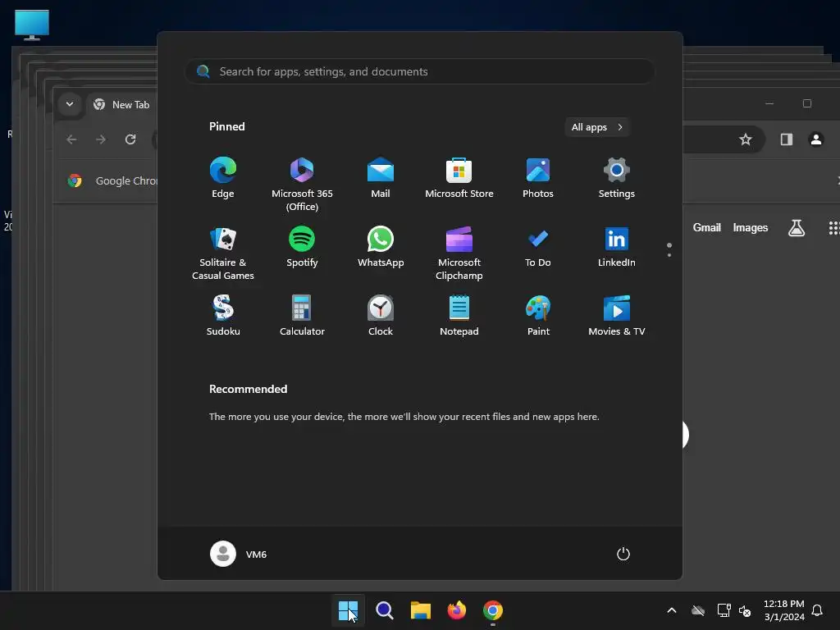The image size is (840, 630).
Task: Show All apps list
Action: [597, 127]
